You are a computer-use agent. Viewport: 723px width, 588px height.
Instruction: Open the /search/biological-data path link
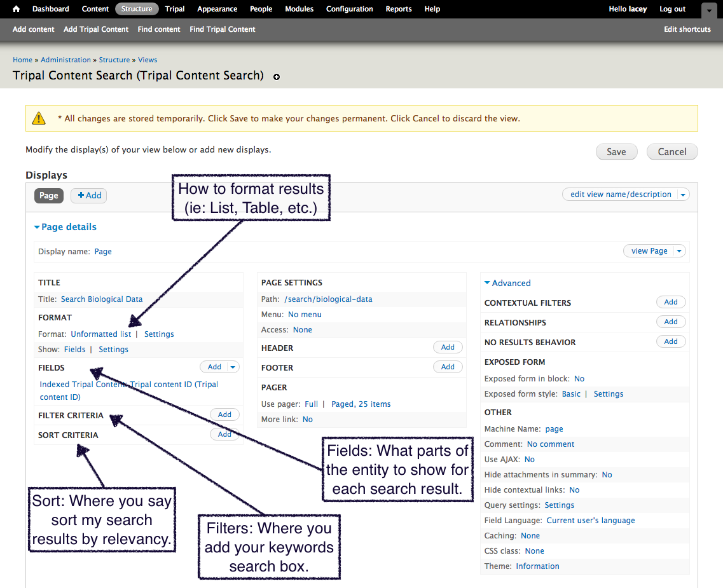328,299
